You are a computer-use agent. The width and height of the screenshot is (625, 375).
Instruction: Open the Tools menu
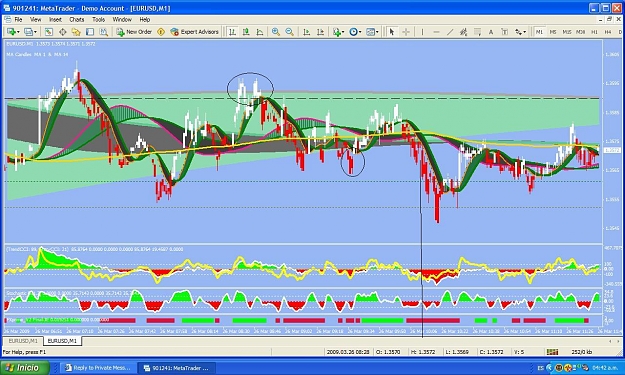click(98, 19)
